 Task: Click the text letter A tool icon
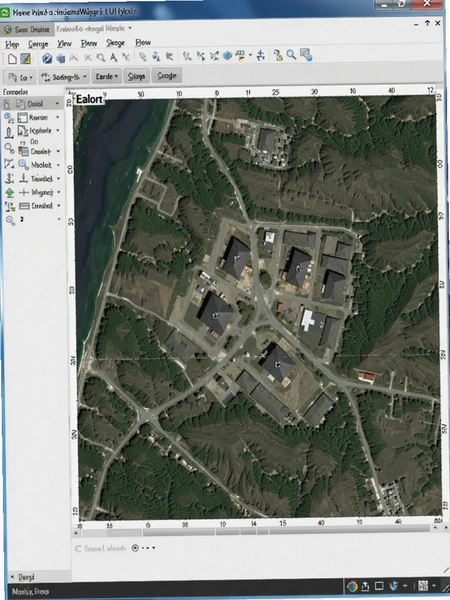click(114, 58)
